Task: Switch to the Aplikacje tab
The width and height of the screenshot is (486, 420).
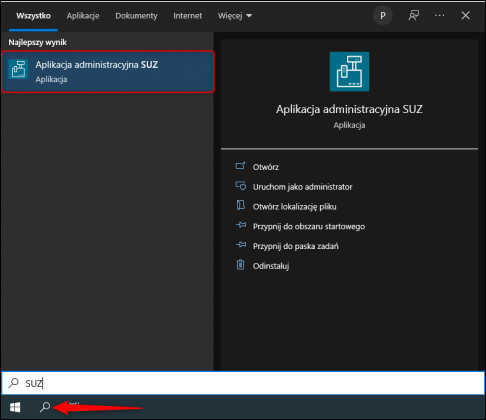Action: [83, 16]
